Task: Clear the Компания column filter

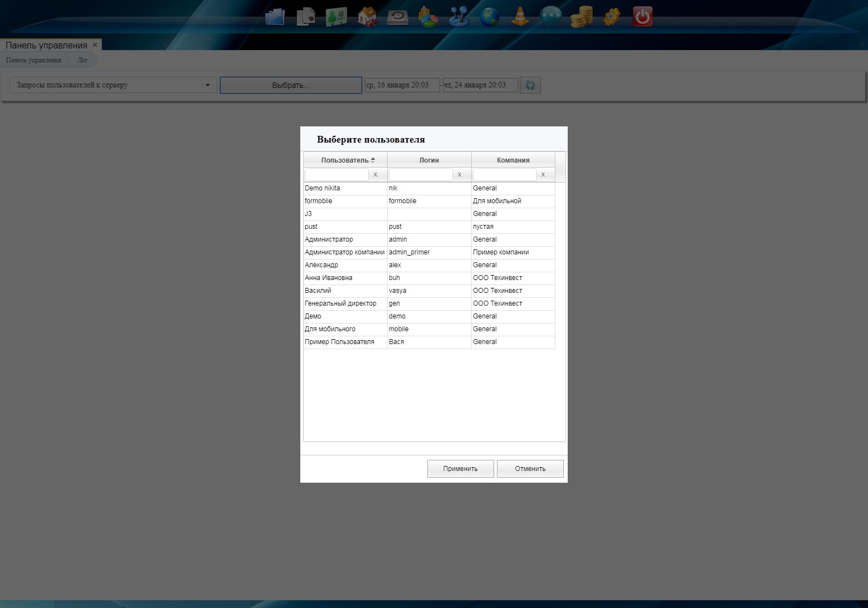Action: (x=543, y=174)
